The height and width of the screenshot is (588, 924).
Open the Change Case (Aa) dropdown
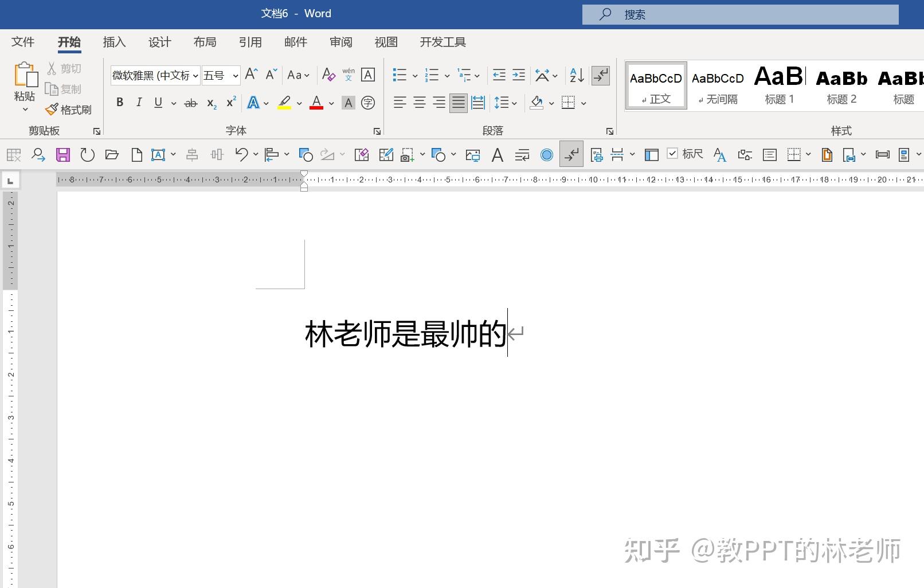[299, 75]
